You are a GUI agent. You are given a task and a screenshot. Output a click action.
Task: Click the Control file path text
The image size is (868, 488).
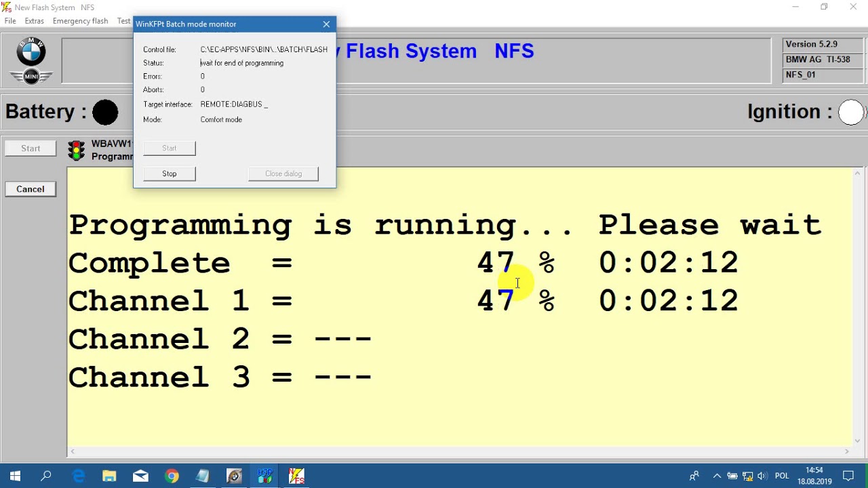pyautogui.click(x=264, y=49)
